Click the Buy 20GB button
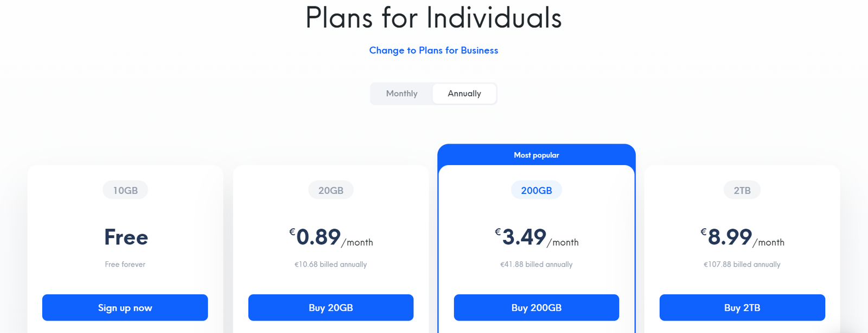Screen dimensions: 868x333 tap(331, 307)
